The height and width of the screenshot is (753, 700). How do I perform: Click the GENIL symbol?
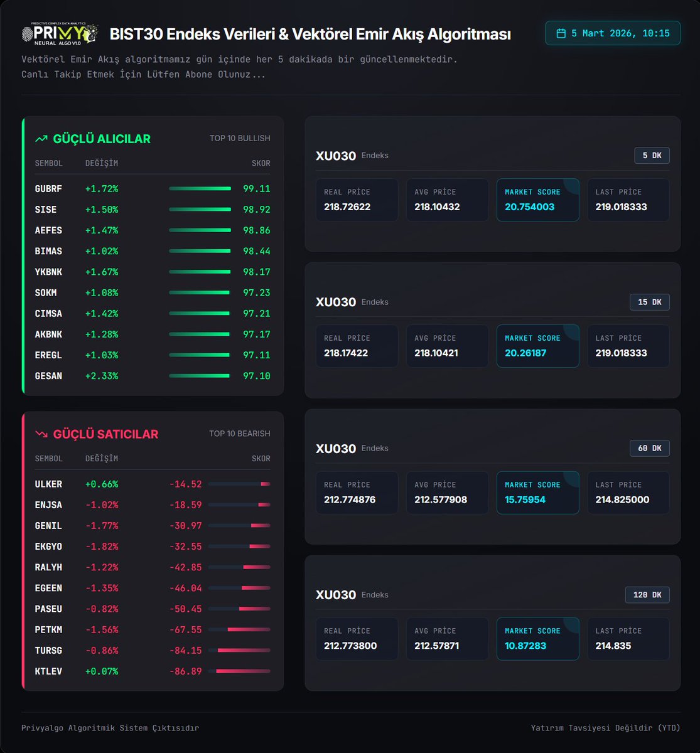[48, 526]
